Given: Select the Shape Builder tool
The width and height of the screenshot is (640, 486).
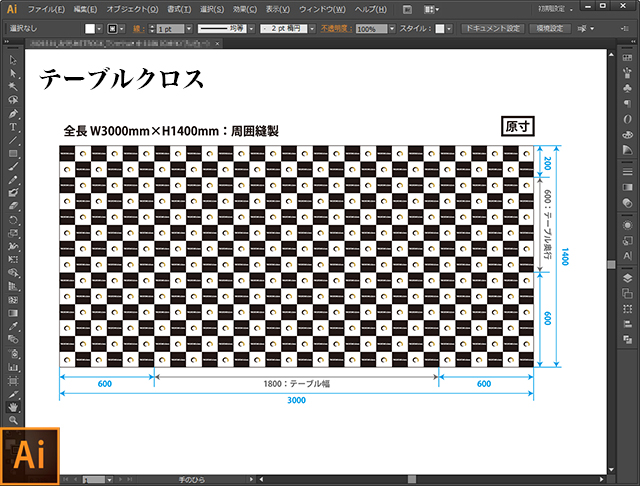Looking at the screenshot, I should 13,273.
